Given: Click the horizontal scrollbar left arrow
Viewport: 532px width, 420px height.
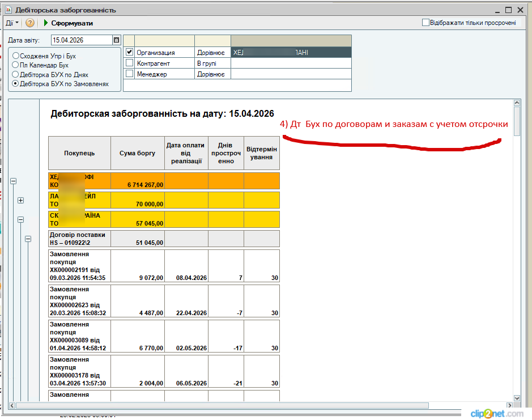Looking at the screenshot, I should [12, 406].
